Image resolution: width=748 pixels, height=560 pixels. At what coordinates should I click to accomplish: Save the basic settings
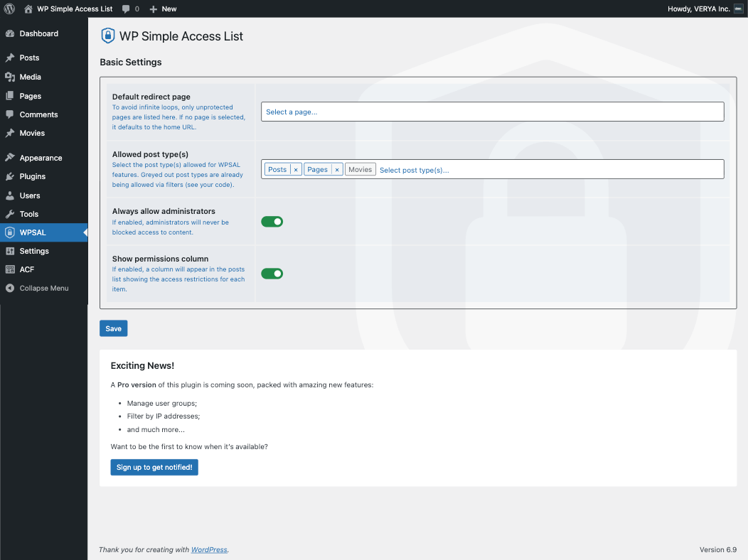[x=113, y=328]
